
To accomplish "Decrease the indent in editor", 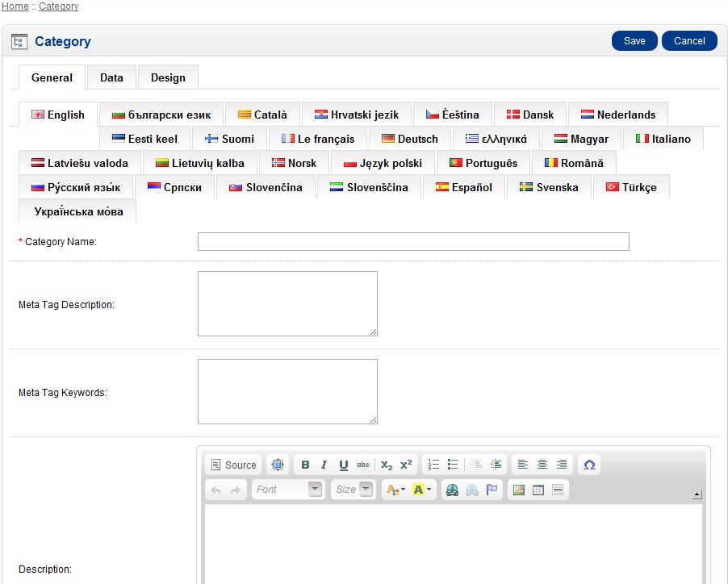I will (476, 465).
